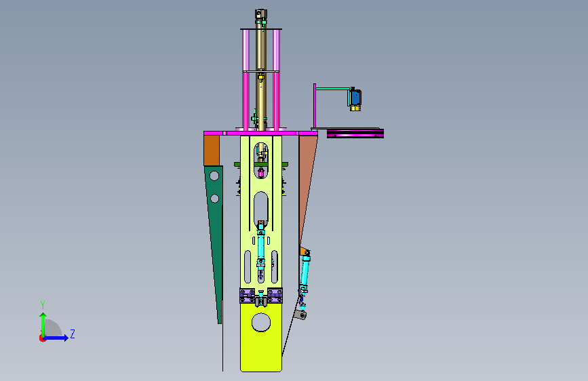Click the upper hole in the green blade

point(214,176)
